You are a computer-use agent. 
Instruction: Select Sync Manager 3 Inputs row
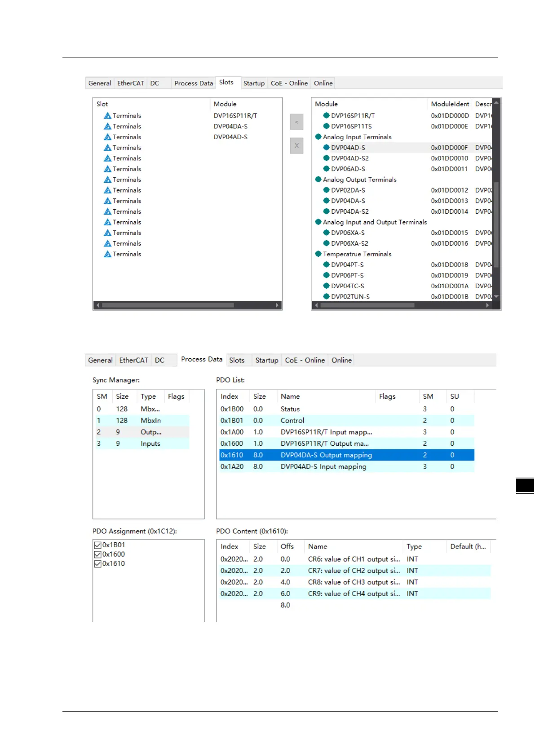click(x=142, y=444)
